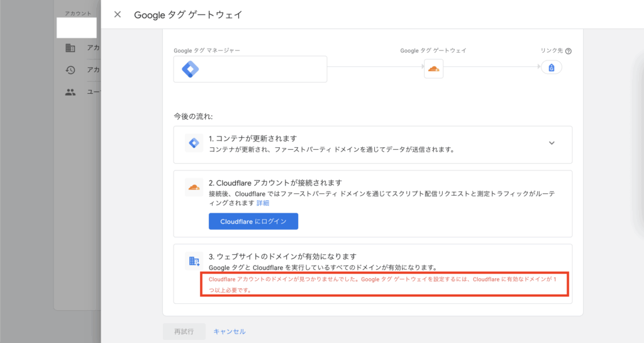Viewport: 644px width, 343px height.
Task: Click the Cloudflare にログイン button
Action: tap(253, 222)
